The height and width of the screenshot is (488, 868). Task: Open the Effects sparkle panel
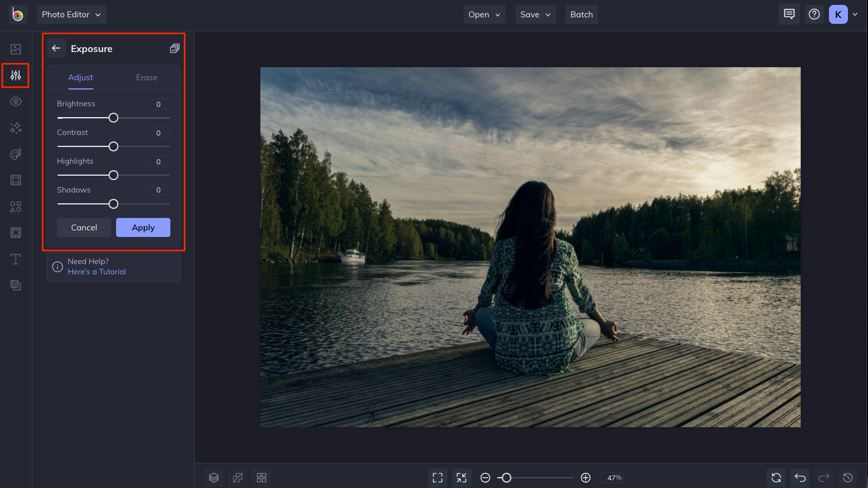15,128
